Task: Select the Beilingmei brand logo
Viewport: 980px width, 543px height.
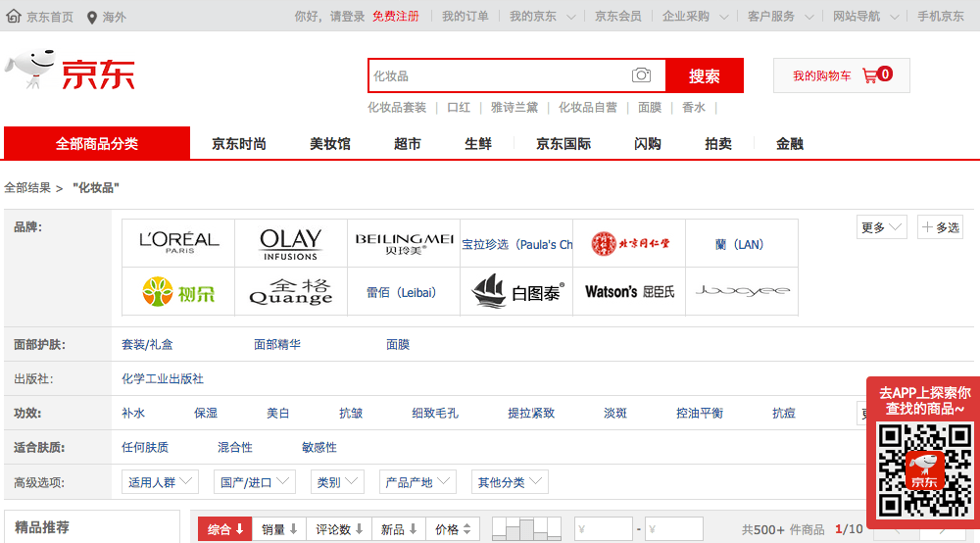Action: (404, 243)
